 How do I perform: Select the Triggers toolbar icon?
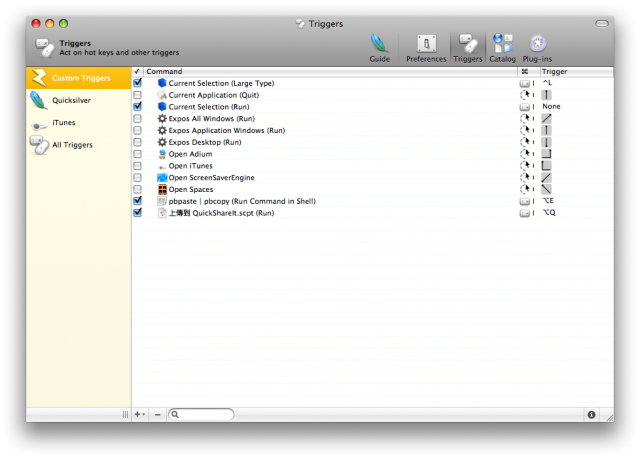(x=467, y=48)
